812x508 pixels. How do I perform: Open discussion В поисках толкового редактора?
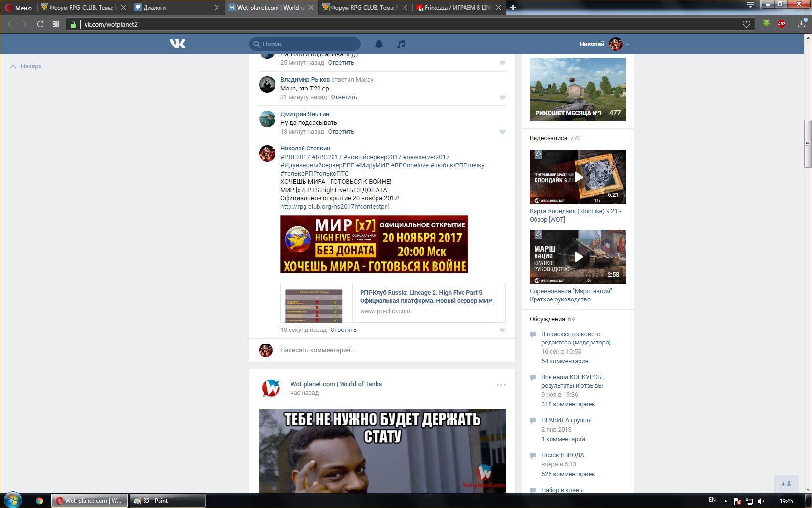[x=576, y=338]
